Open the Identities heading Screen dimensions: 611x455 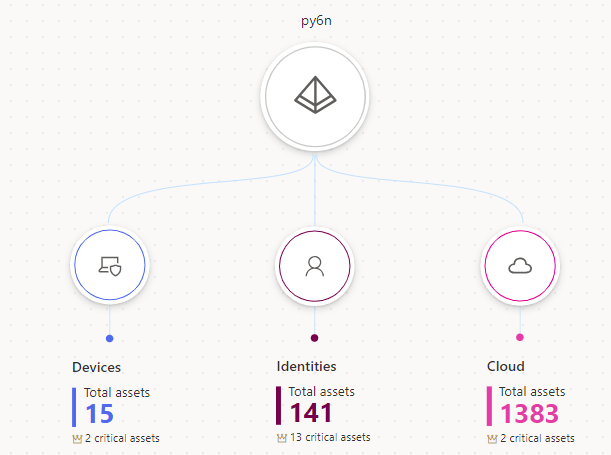306,367
